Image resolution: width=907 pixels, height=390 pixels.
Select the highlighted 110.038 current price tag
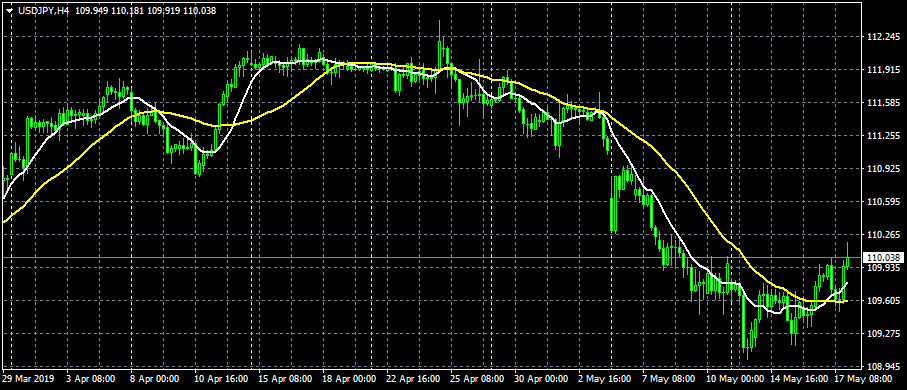883,257
